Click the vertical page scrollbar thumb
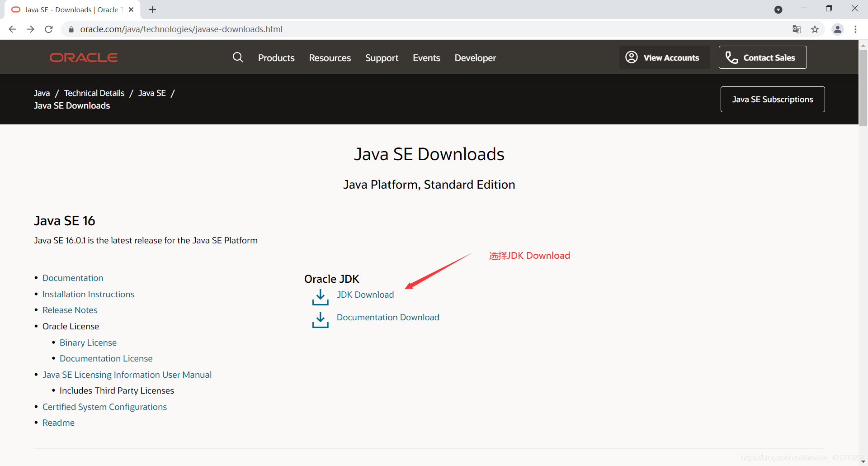Viewport: 868px width, 466px height. pos(863,88)
